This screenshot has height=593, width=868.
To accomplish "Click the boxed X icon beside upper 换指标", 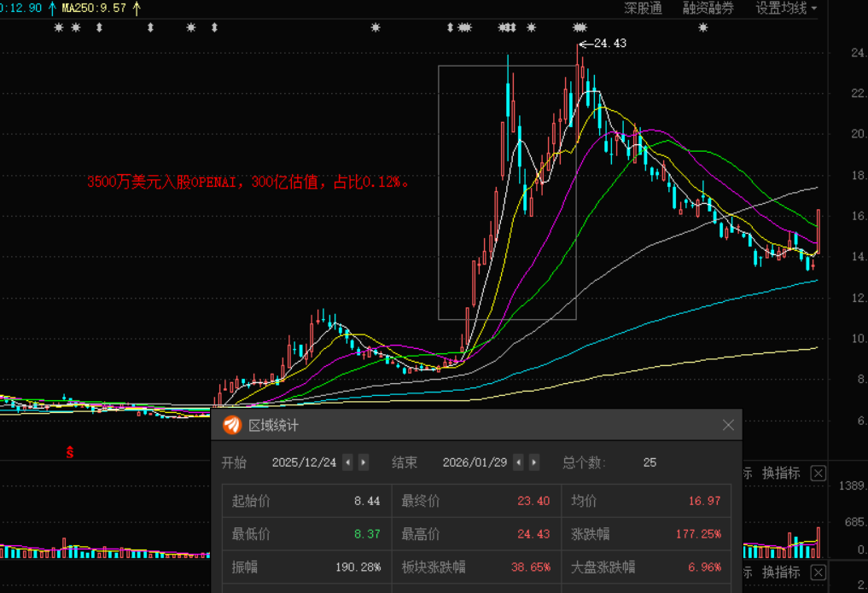I will pos(818,474).
